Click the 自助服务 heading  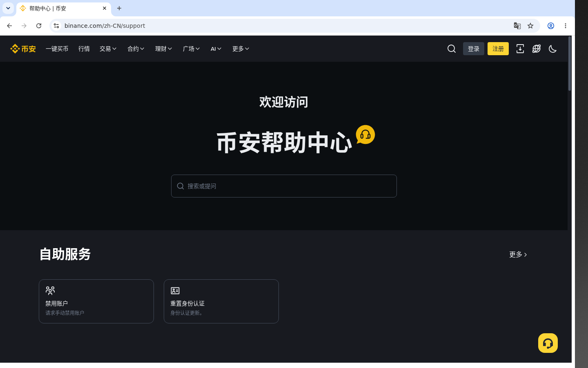pyautogui.click(x=65, y=254)
